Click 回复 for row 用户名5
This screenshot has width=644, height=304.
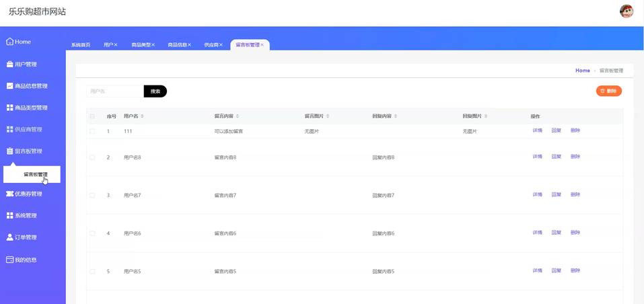[556, 270]
